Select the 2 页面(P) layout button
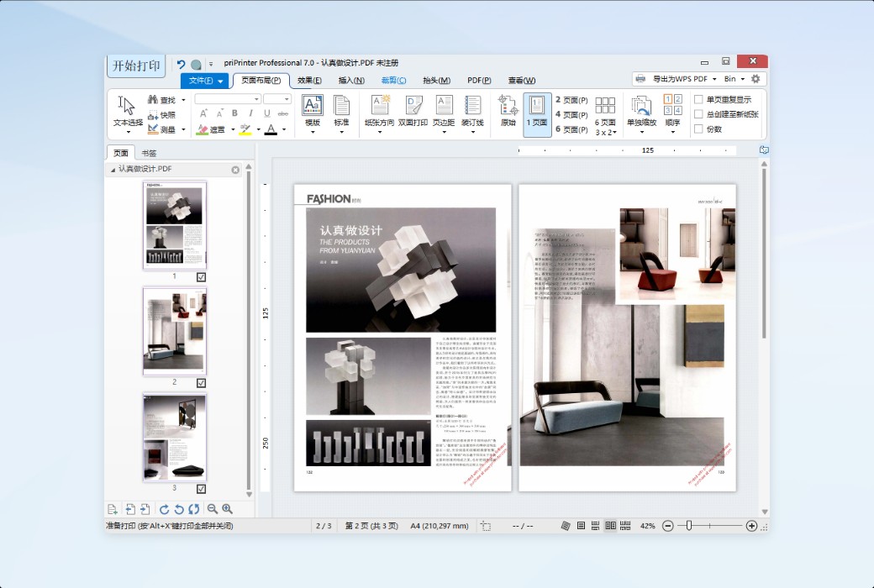This screenshot has width=874, height=588. click(571, 100)
